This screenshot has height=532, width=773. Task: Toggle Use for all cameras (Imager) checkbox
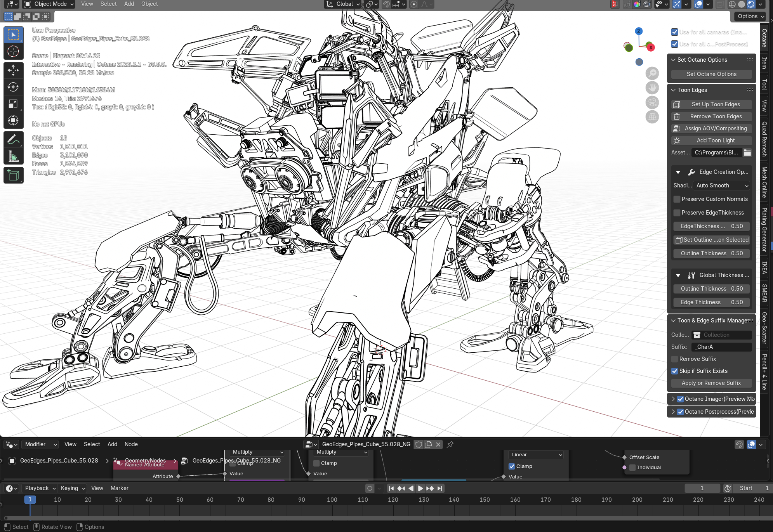[675, 32]
